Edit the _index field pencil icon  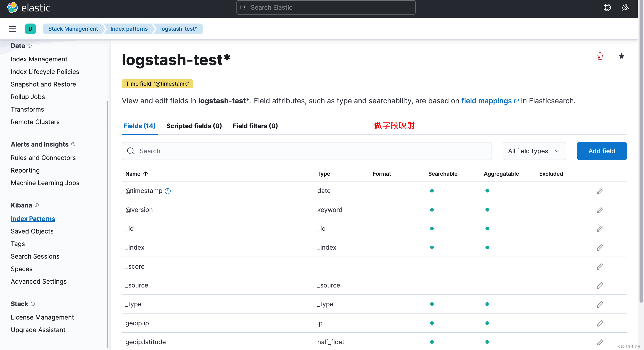coord(600,247)
